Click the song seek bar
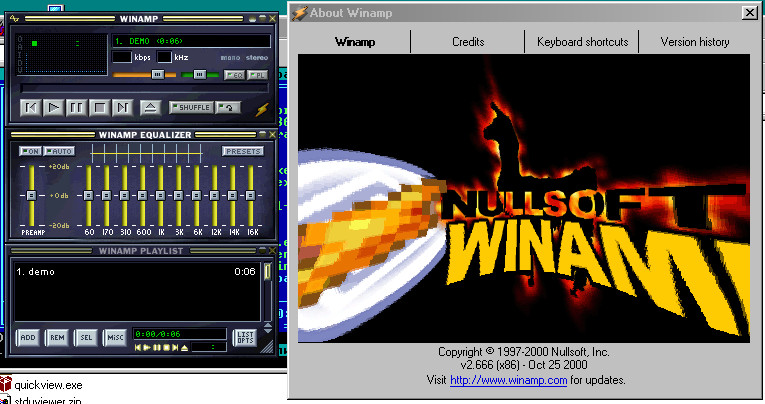765x404 pixels. 144,88
